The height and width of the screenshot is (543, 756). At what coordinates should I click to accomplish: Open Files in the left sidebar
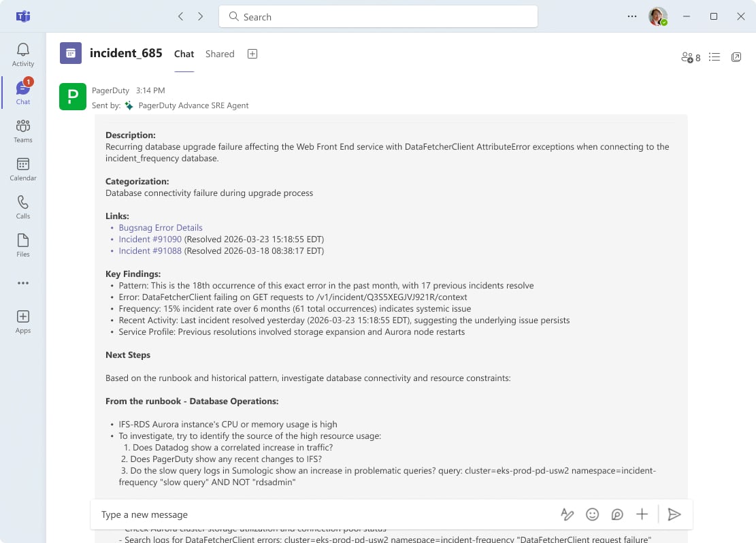click(22, 246)
